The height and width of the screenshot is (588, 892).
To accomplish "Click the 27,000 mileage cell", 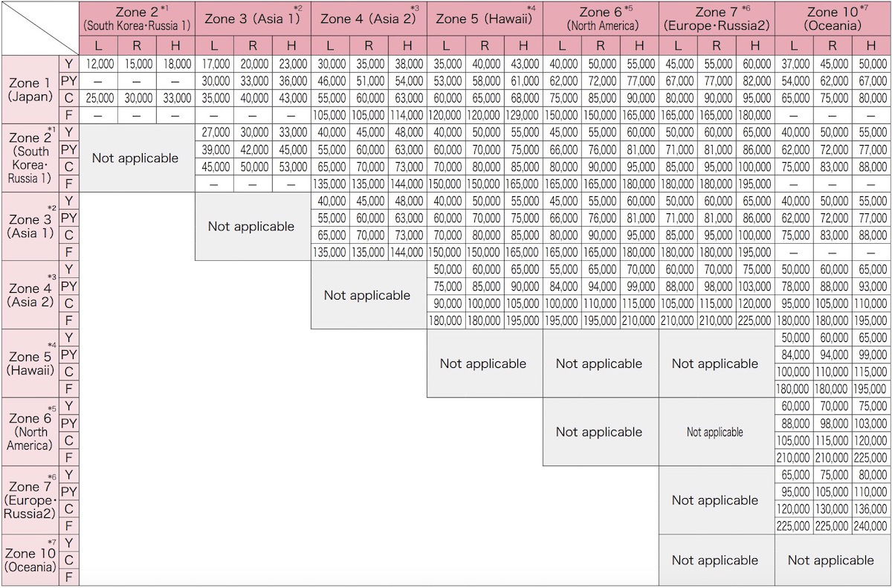I will [215, 133].
